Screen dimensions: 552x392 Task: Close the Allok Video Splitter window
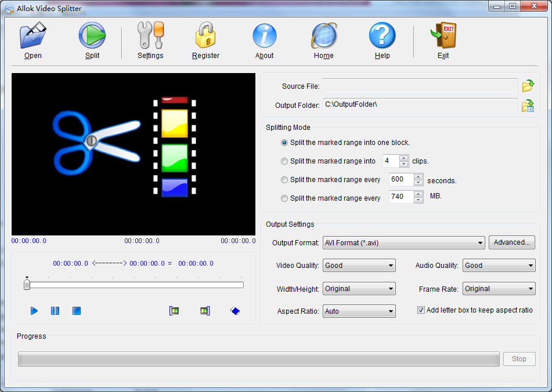pos(534,6)
